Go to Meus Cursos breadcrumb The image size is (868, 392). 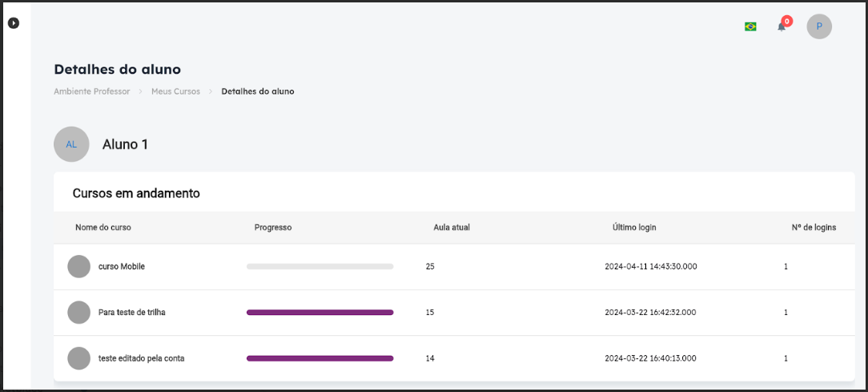(x=176, y=91)
